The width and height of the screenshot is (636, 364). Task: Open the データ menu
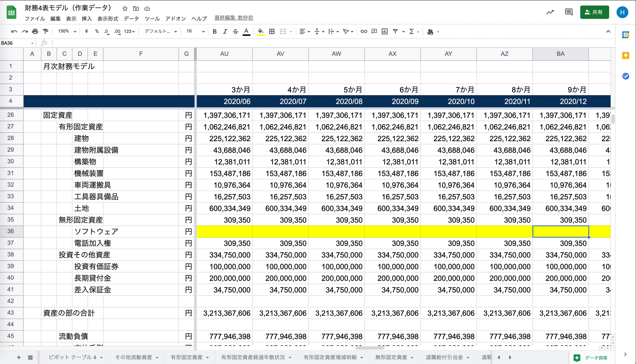pyautogui.click(x=131, y=19)
